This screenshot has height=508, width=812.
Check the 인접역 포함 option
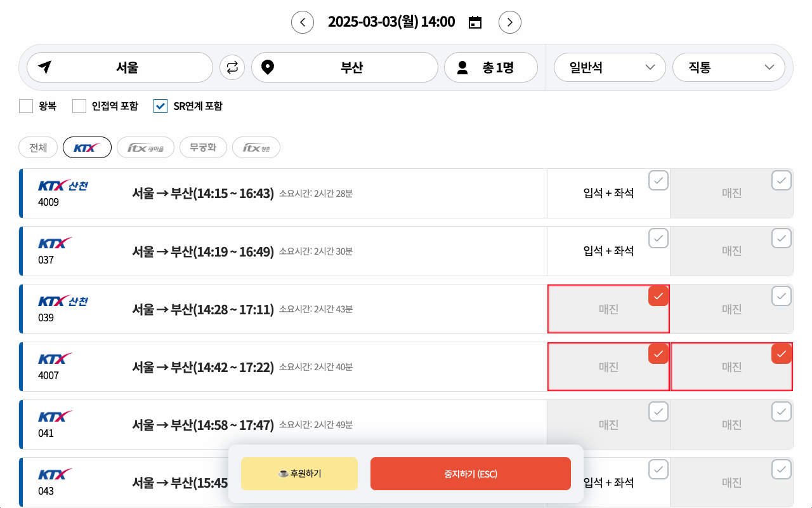tap(79, 106)
